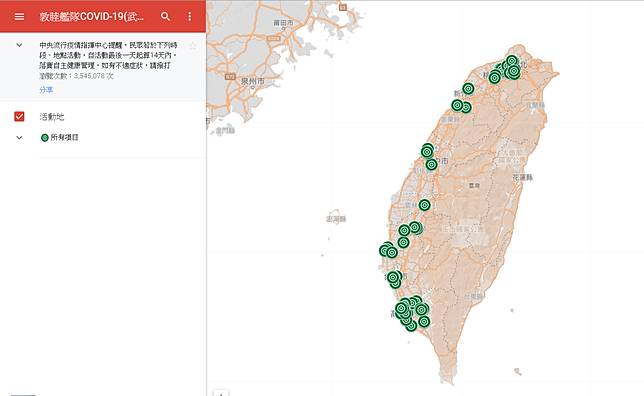644x396 pixels.
Task: Click the search magnifier icon
Action: [x=165, y=16]
